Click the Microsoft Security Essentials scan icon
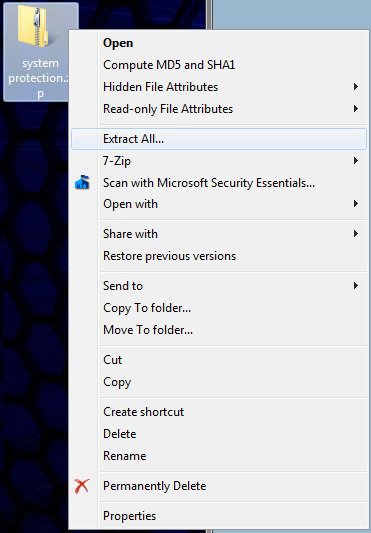 click(82, 183)
